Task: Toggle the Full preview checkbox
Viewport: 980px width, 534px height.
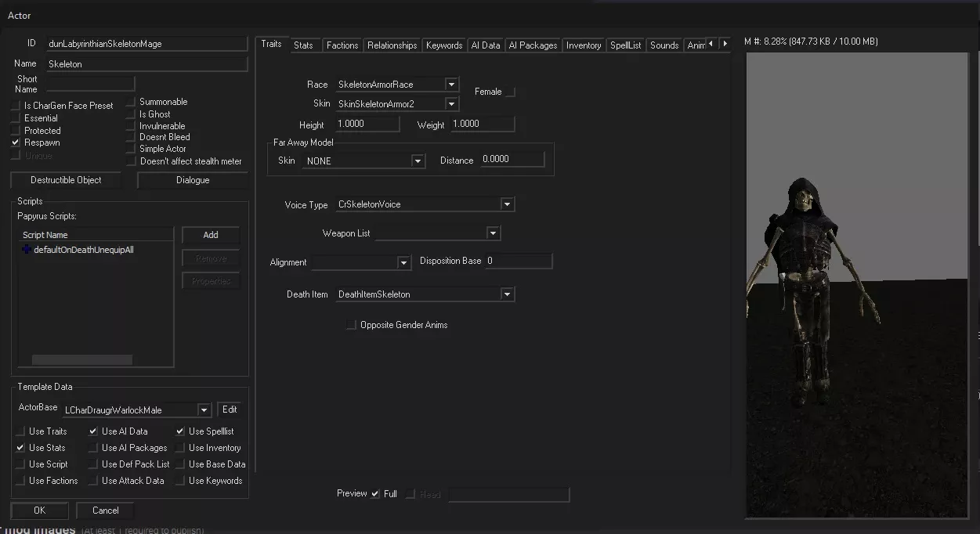Action: click(375, 494)
